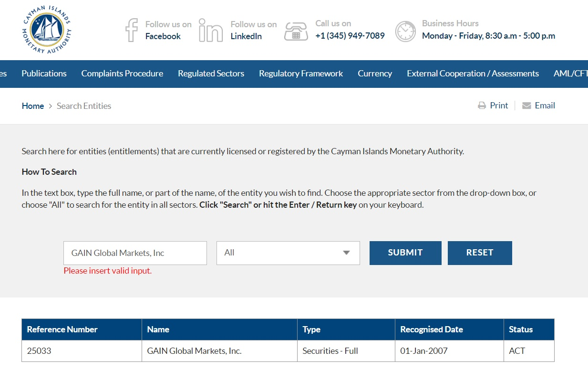Click the How To Search heading
The width and height of the screenshot is (588, 382).
49,172
